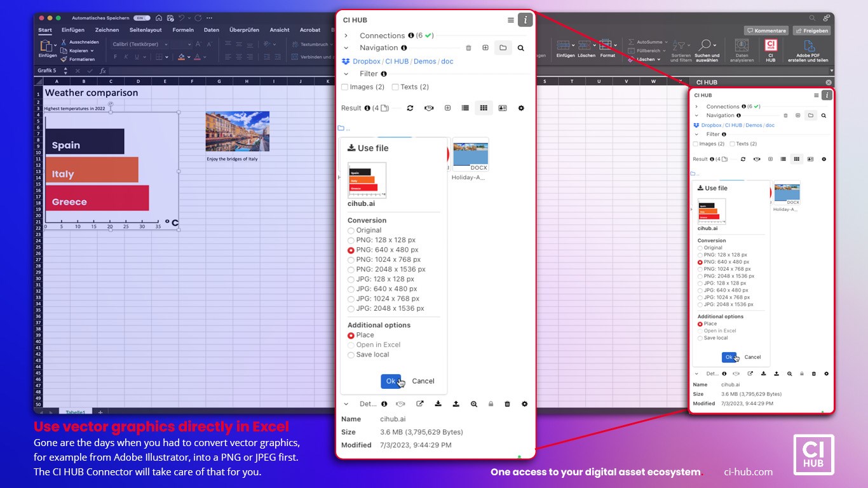Click Daten analysieren in Excel ribbon

[742, 51]
